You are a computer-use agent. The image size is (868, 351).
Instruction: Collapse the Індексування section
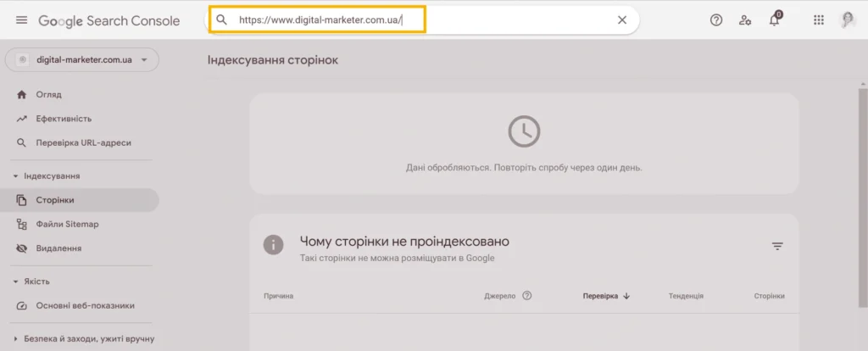47,176
